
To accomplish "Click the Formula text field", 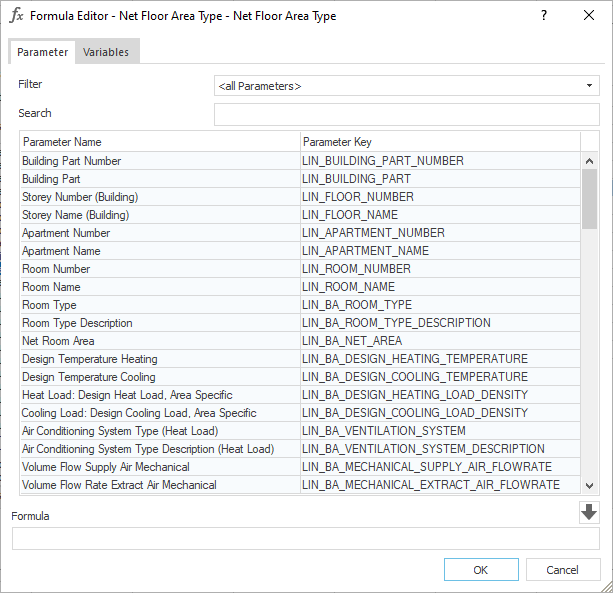I will click(306, 539).
